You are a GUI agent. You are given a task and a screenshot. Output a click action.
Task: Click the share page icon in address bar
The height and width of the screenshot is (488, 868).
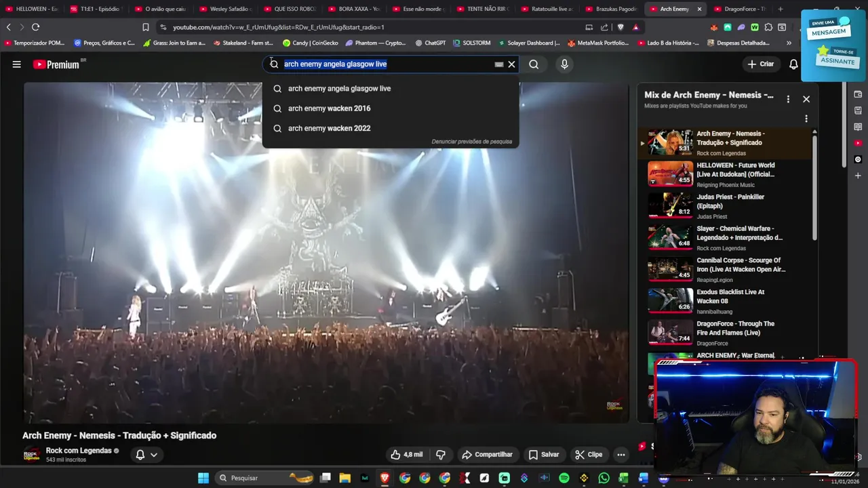click(x=604, y=27)
